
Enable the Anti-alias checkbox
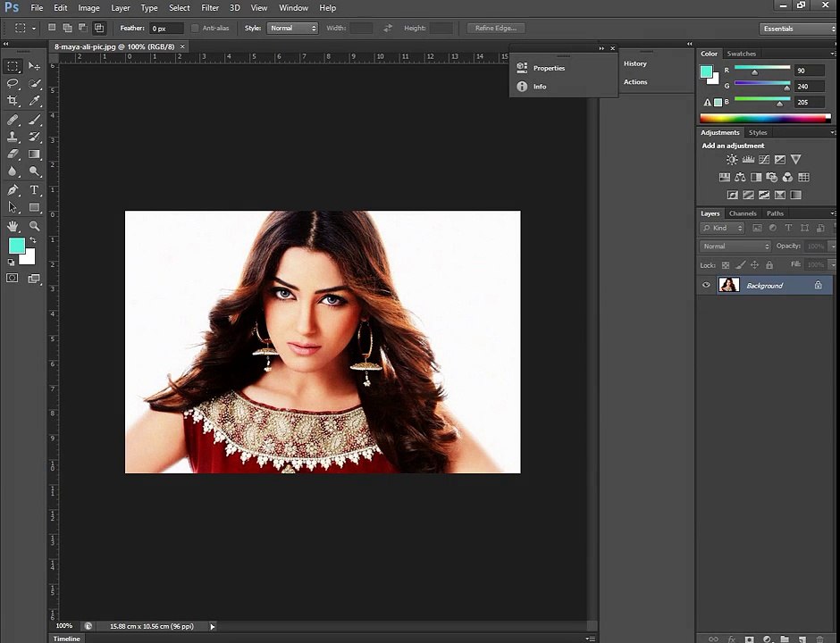(195, 28)
